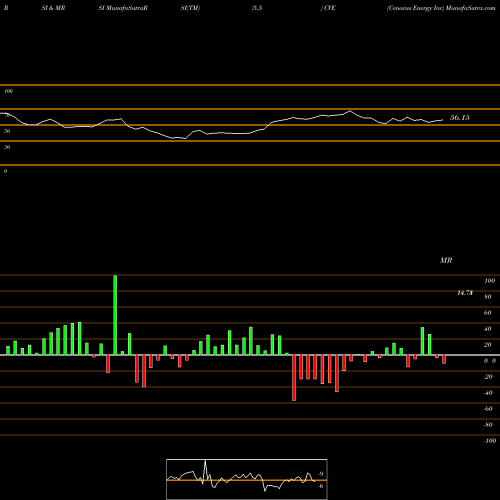This screenshot has width=500, height=500.
Task: Click the Cenovus Energy Inc MunafaSutra.com header
Action: [x=441, y=8]
